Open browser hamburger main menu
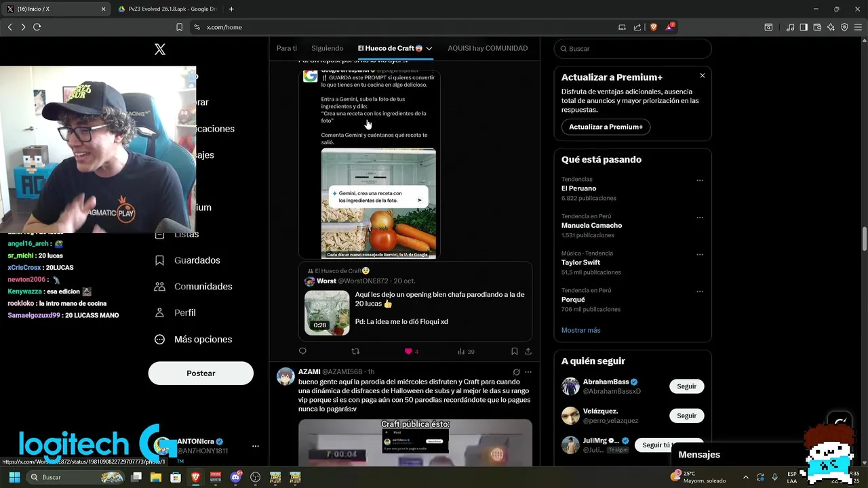868x488 pixels. click(858, 27)
